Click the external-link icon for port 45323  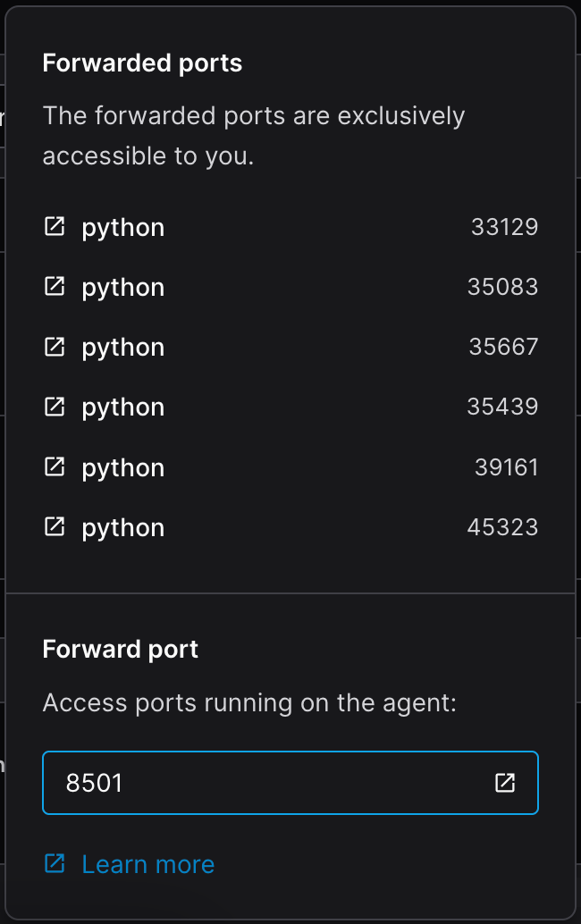tap(55, 527)
